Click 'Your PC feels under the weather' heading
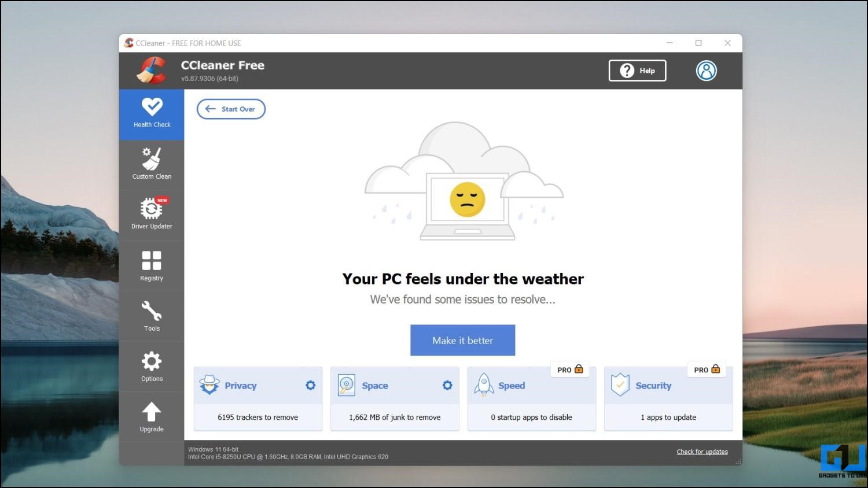The image size is (868, 488). pyautogui.click(x=463, y=279)
